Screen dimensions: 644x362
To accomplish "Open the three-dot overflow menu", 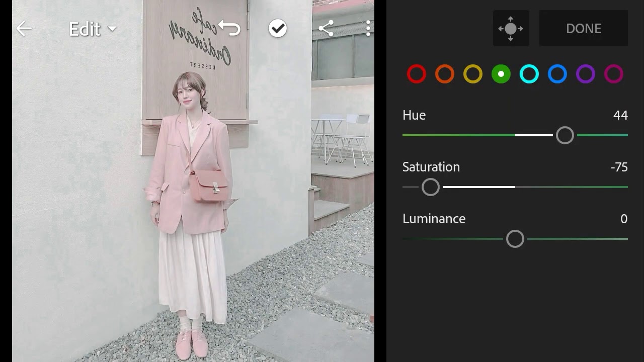I will pos(368,29).
